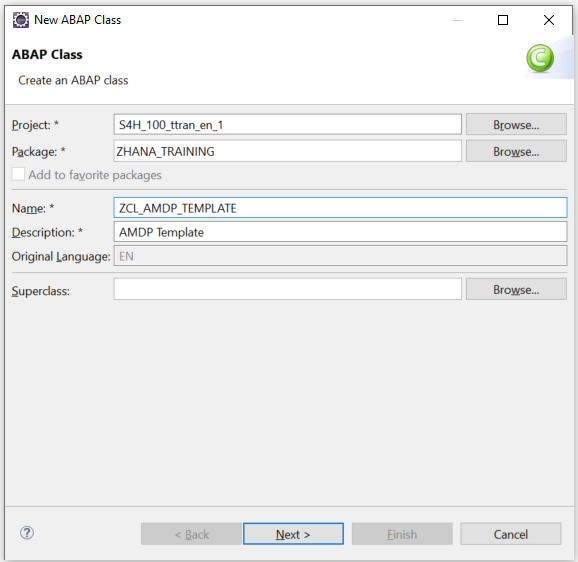Click the Eclipse icon in the title bar
The height and width of the screenshot is (562, 578).
[x=21, y=20]
